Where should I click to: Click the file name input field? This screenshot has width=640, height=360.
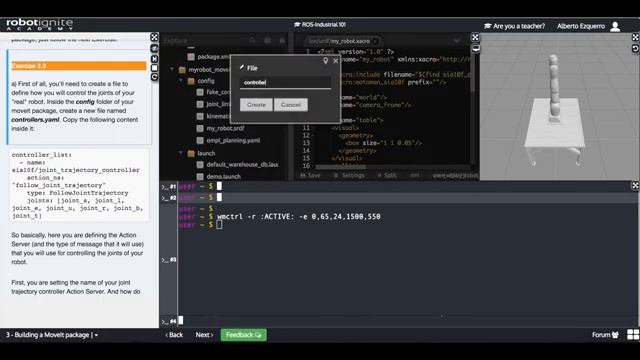(285, 82)
